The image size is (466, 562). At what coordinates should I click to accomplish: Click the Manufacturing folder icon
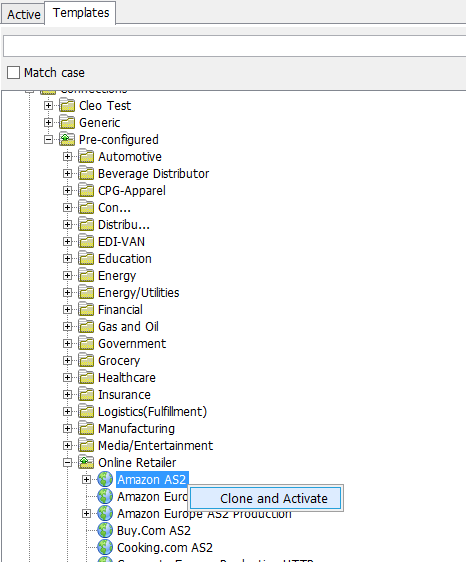[x=86, y=429]
